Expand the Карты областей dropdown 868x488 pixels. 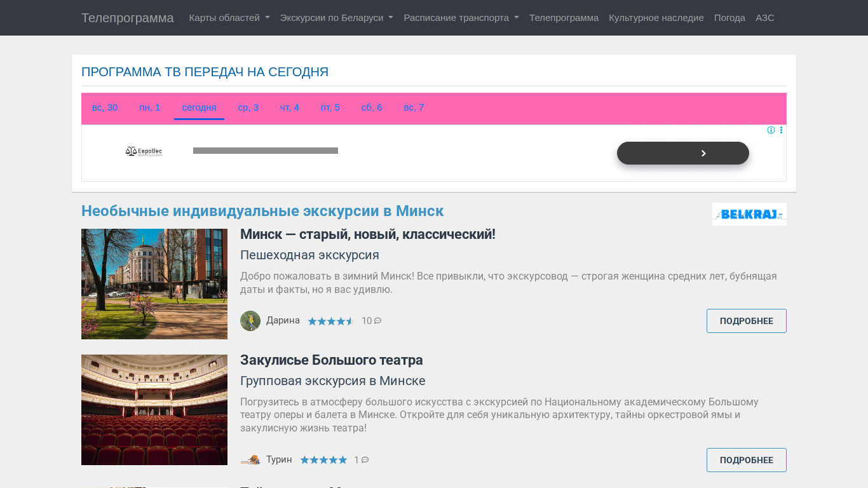[229, 18]
